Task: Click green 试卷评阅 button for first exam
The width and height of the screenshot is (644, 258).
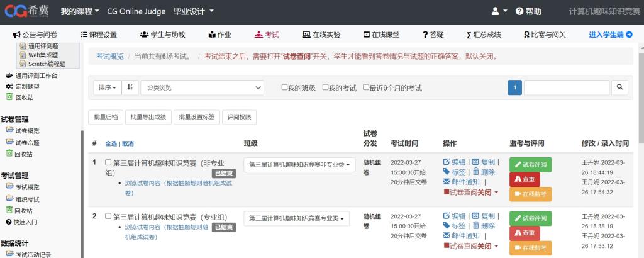Action: click(530, 164)
